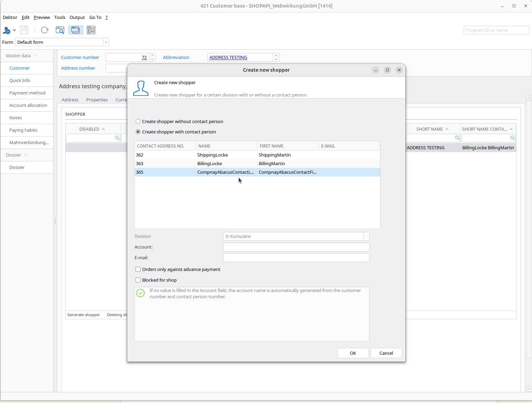Image resolution: width=532 pixels, height=403 pixels.
Task: Cancel the Create new shopper dialog
Action: (386, 353)
